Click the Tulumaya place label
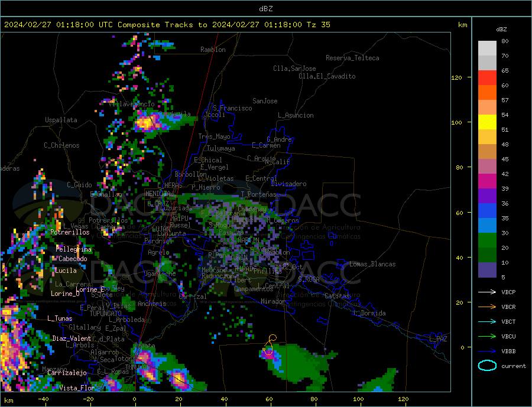This screenshot has width=532, height=407. click(x=221, y=148)
